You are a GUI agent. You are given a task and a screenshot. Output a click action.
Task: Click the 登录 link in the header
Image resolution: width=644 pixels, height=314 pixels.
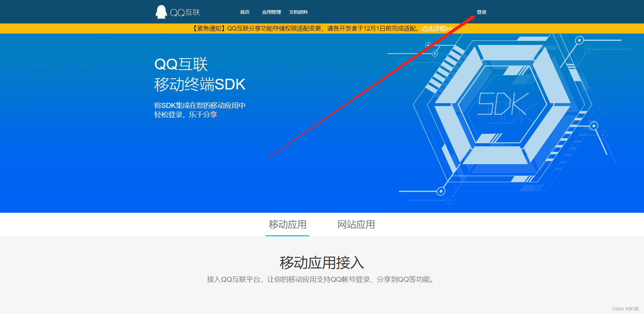481,12
